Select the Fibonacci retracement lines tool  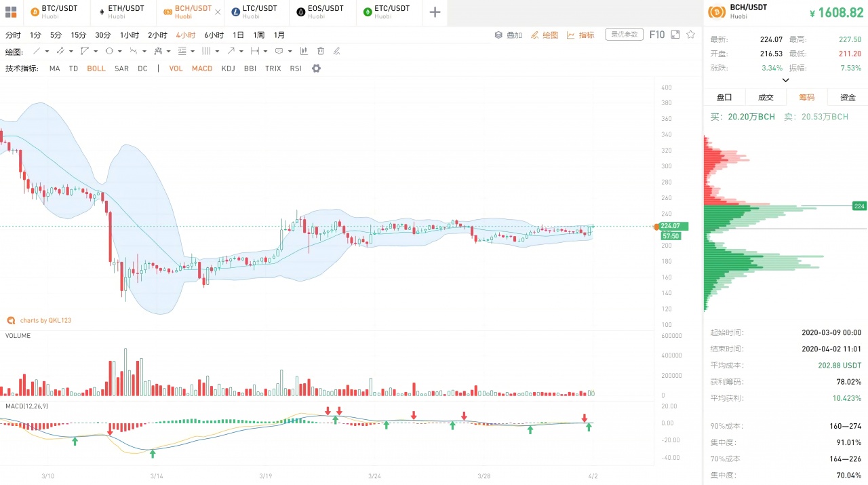182,51
